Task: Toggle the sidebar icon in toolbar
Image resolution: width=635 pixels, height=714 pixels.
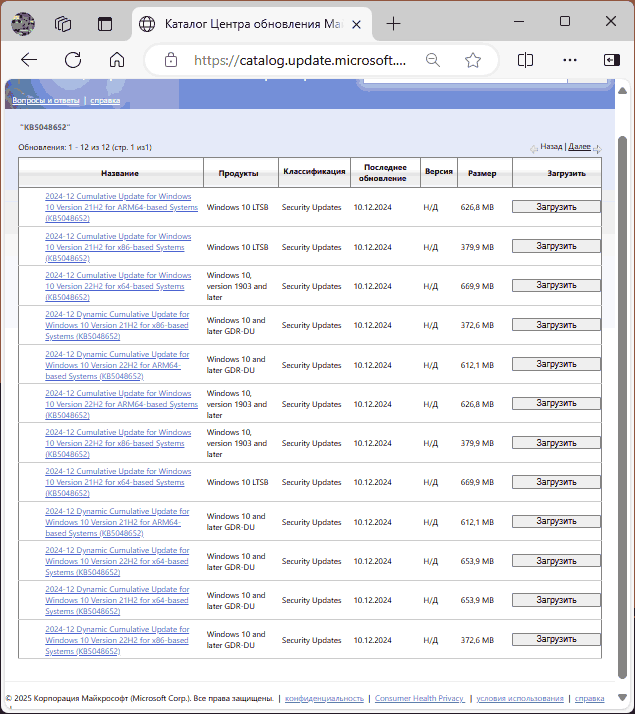Action: [x=611, y=60]
